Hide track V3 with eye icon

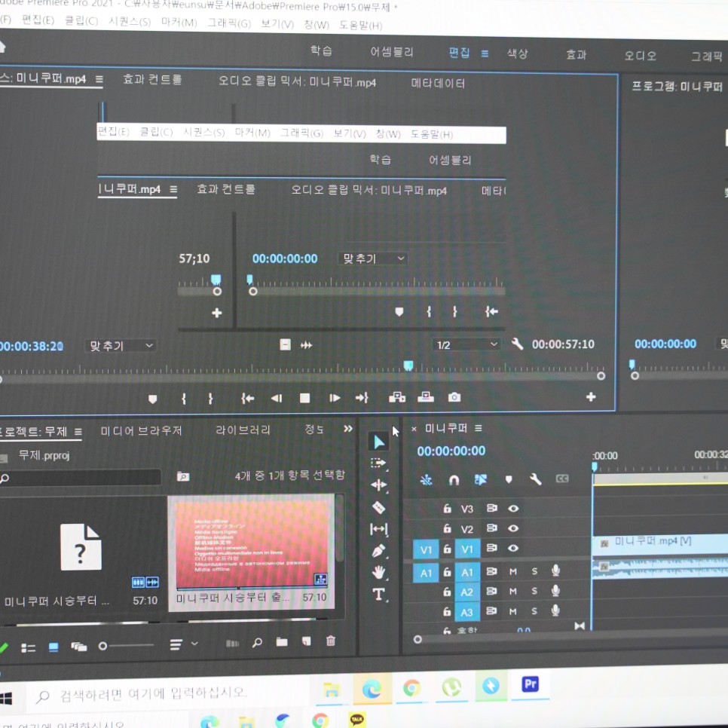point(513,509)
